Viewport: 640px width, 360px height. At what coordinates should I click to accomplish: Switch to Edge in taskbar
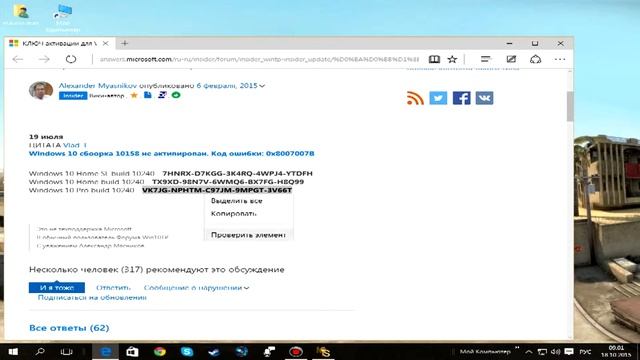click(105, 351)
